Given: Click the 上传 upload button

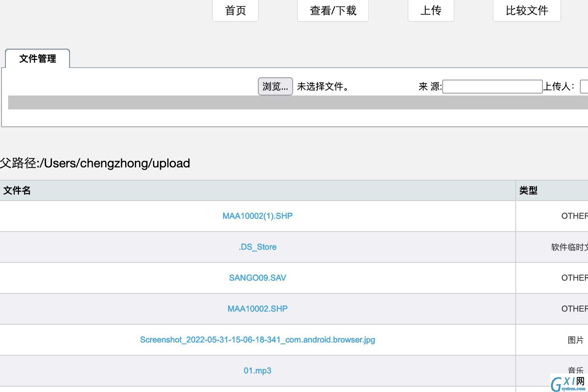Looking at the screenshot, I should (x=431, y=10).
